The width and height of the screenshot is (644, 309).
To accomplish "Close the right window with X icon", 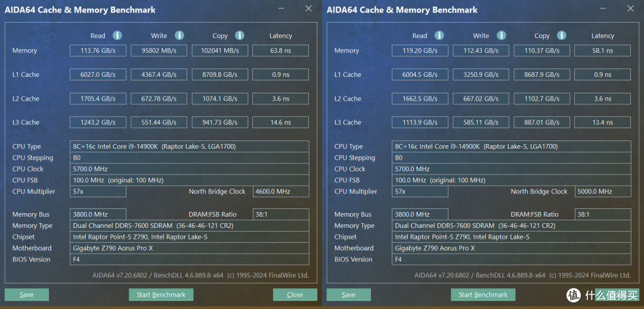I will (630, 8).
